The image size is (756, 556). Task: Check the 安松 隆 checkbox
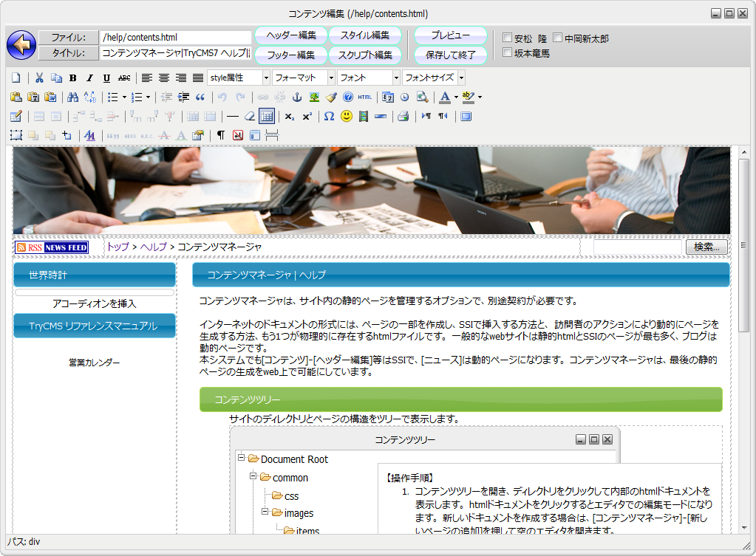tap(507, 38)
